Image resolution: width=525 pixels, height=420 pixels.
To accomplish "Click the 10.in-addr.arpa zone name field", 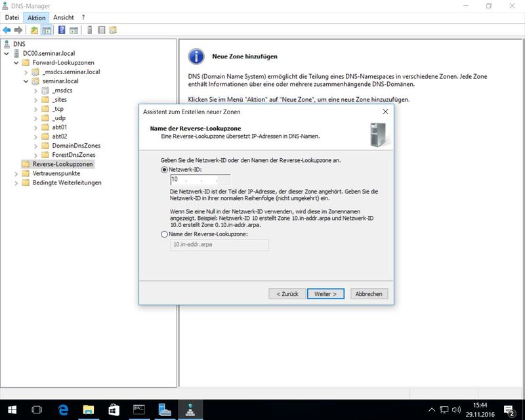I will (x=219, y=245).
